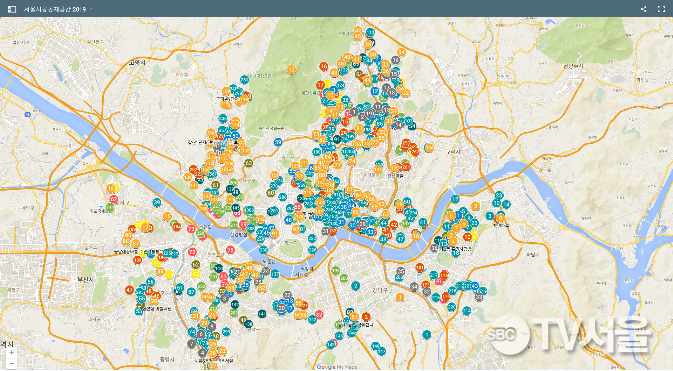
Task: Select the lone orange marker 12 on the green mountain
Action: coord(291,69)
